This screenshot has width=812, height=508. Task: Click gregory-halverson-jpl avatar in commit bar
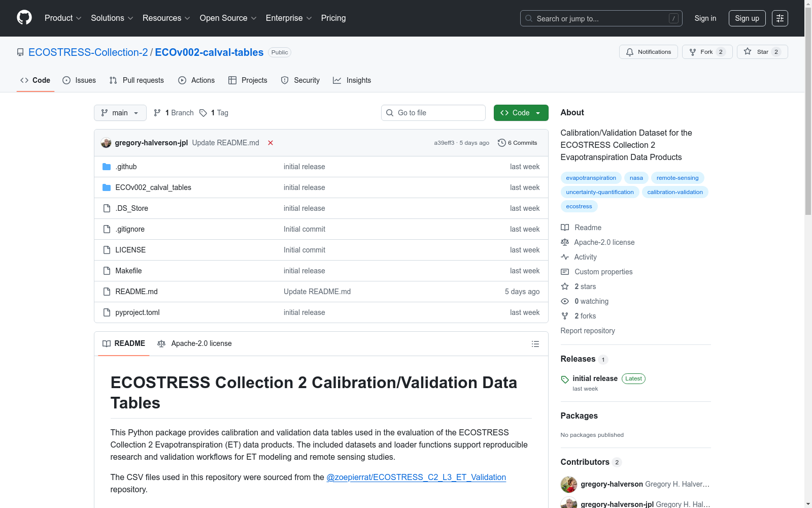point(106,143)
